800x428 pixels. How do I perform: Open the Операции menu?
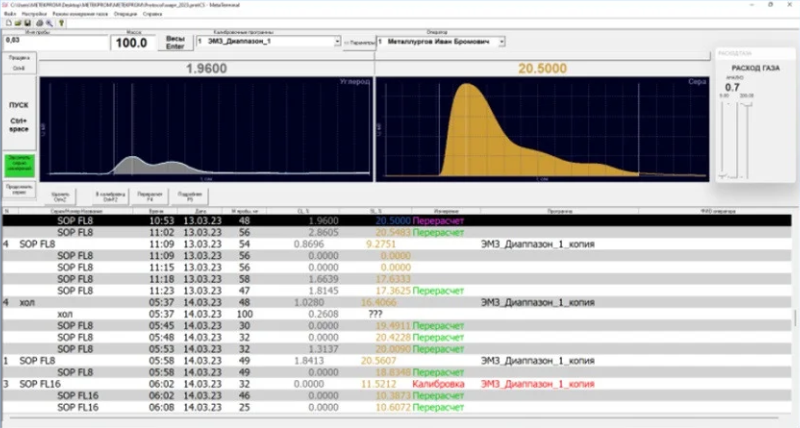point(127,14)
